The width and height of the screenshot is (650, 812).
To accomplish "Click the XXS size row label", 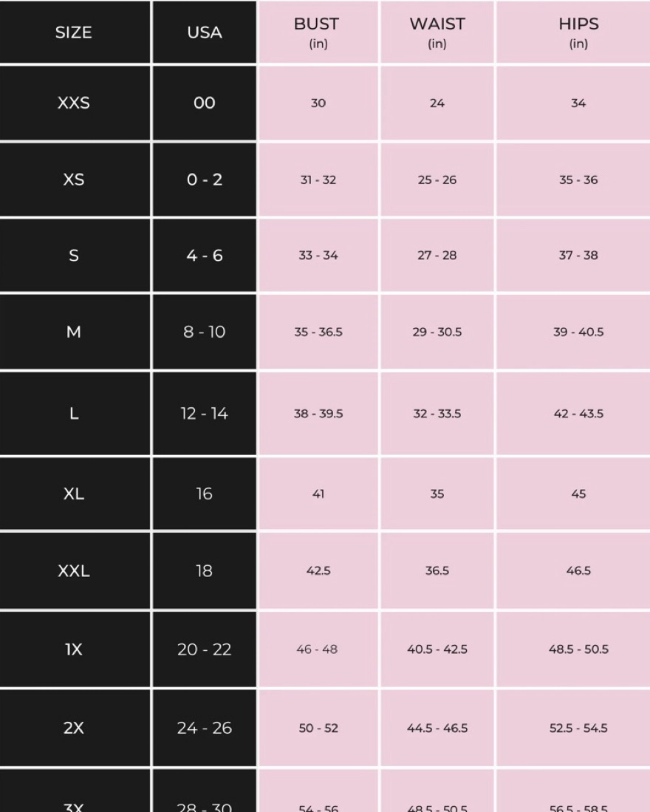I will (x=73, y=103).
